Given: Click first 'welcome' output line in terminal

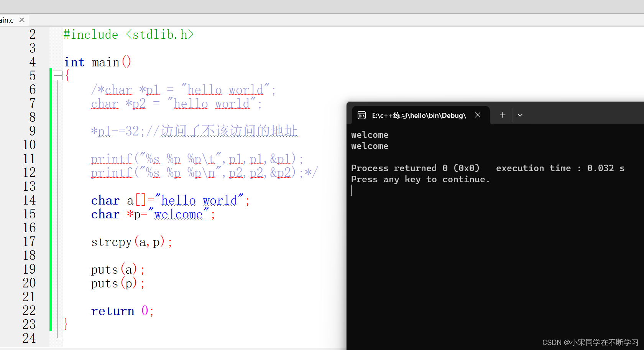Looking at the screenshot, I should [370, 135].
